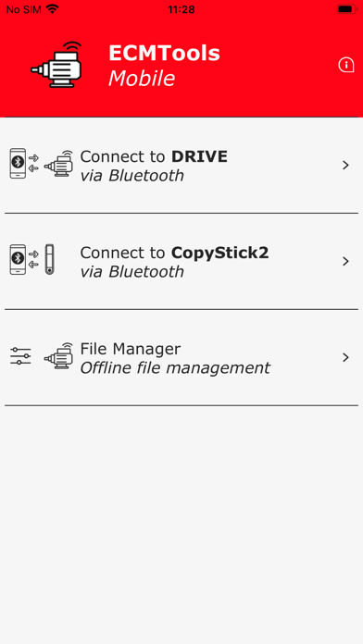This screenshot has width=363, height=644.
Task: Click the phone Bluetooth icon beside Connect to DRIVE
Action: tap(18, 164)
